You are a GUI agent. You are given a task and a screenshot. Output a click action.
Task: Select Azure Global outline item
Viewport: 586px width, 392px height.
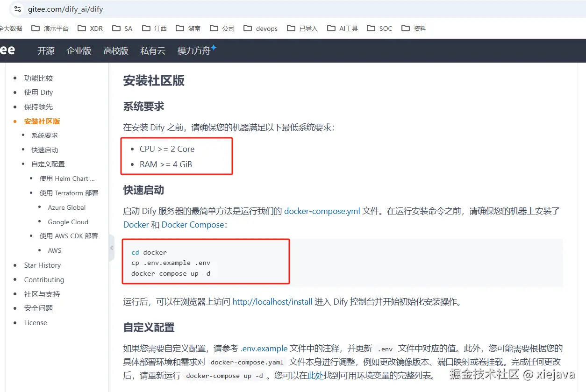pyautogui.click(x=67, y=207)
